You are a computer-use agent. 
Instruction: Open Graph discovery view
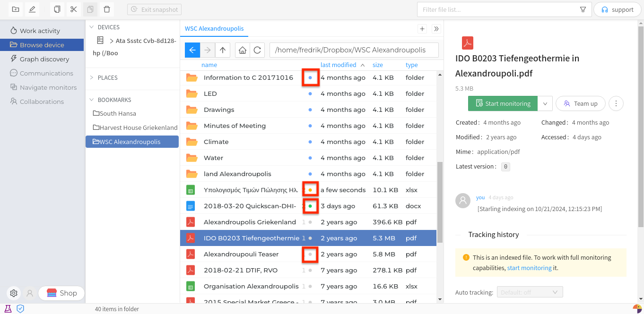click(x=44, y=59)
